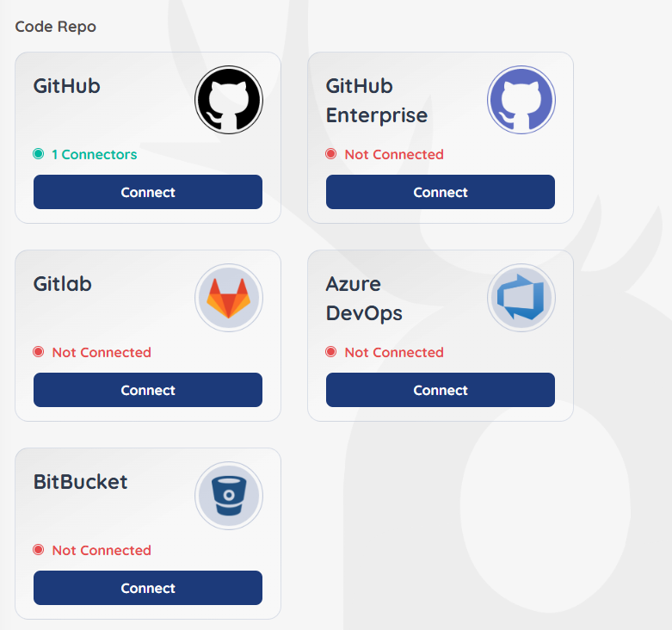Click the 'GitHub Enterprise' card title

click(377, 101)
